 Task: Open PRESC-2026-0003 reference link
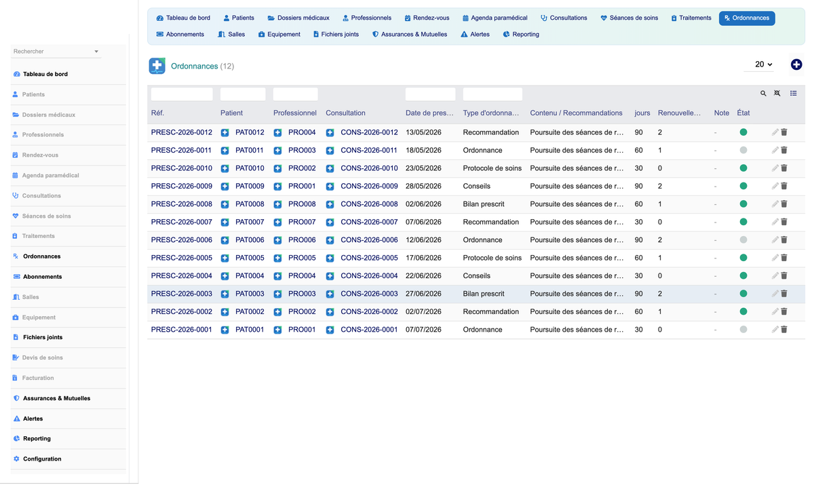tap(182, 294)
